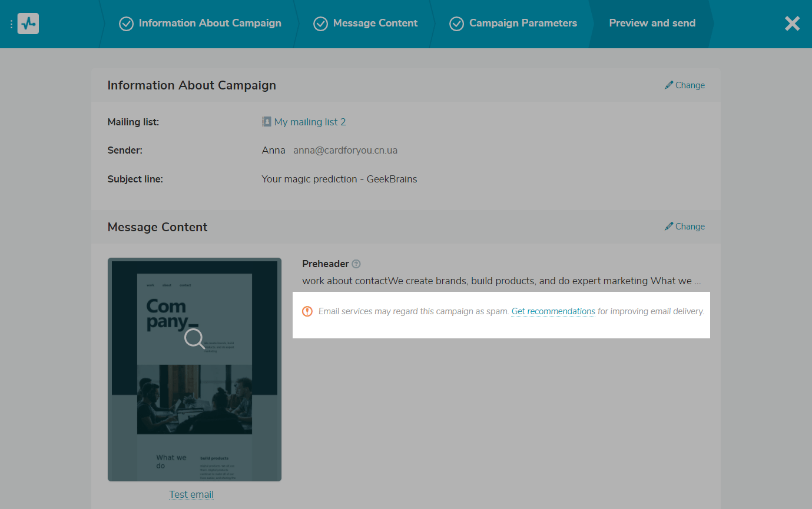Image resolution: width=812 pixels, height=509 pixels.
Task: Click the checkmark on Information About Campaign step
Action: [126, 24]
